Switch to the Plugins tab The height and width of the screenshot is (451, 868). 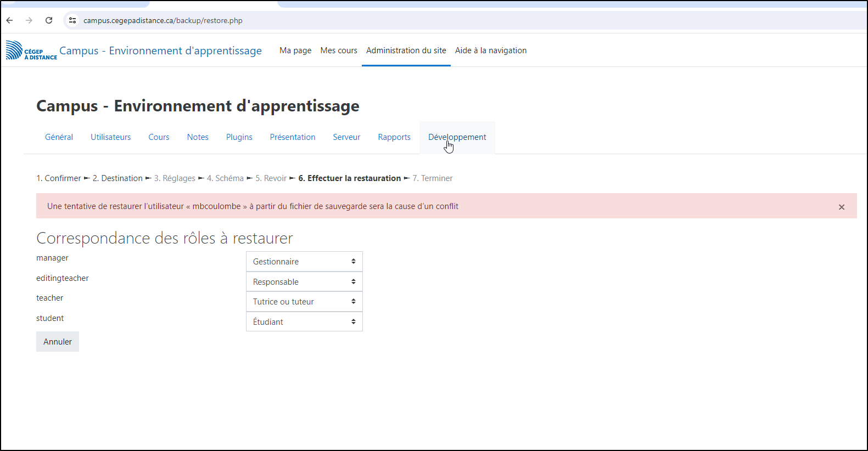coord(239,137)
